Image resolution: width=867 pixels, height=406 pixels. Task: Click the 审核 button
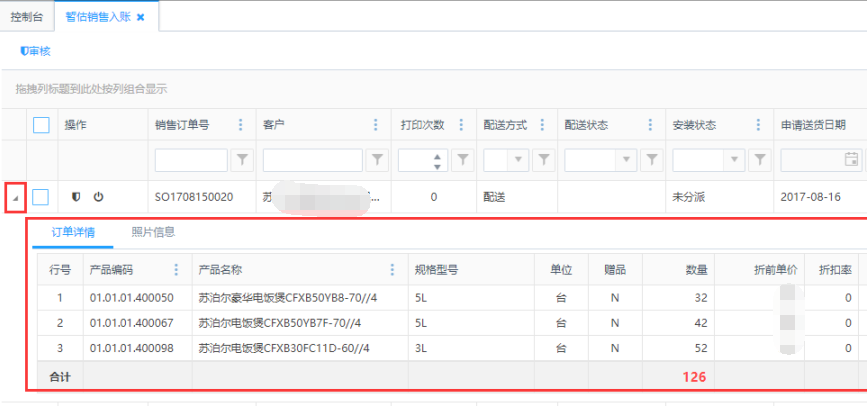click(x=36, y=51)
